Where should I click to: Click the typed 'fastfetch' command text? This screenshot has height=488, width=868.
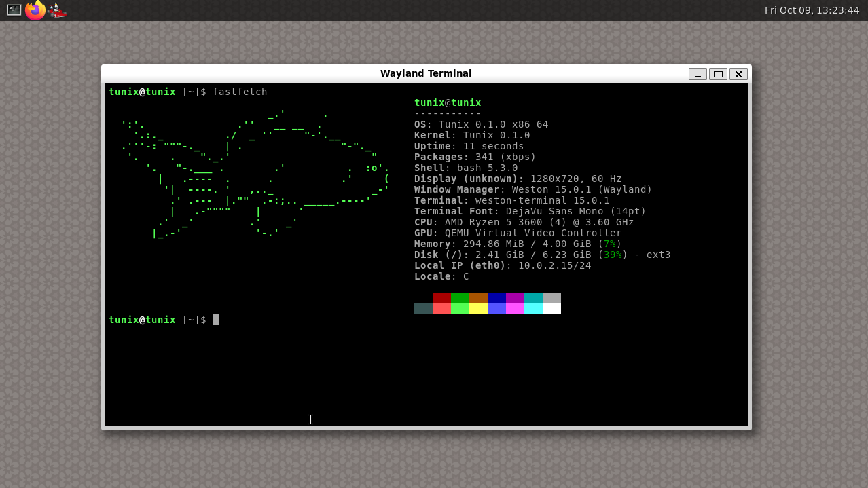pyautogui.click(x=240, y=92)
